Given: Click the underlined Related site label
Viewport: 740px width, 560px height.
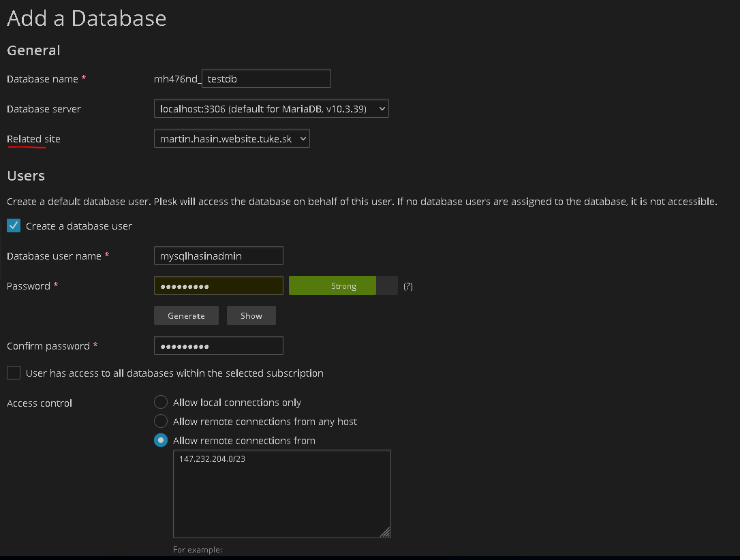Looking at the screenshot, I should (x=33, y=138).
